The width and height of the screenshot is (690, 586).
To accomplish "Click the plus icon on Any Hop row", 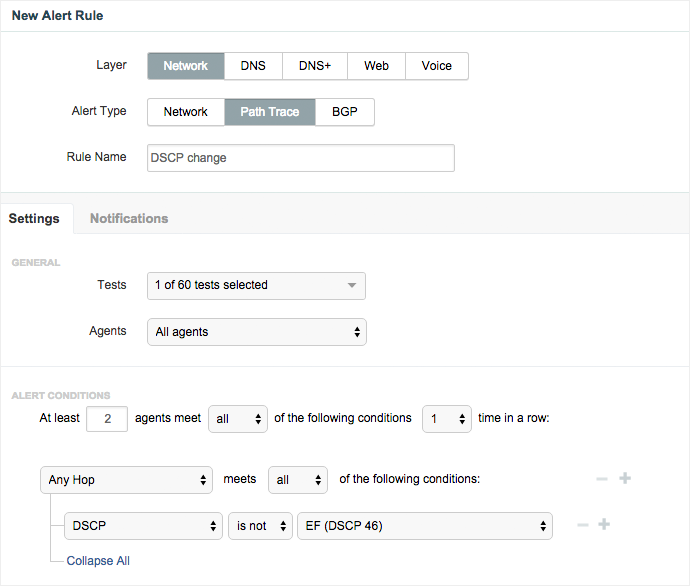I will coord(625,479).
